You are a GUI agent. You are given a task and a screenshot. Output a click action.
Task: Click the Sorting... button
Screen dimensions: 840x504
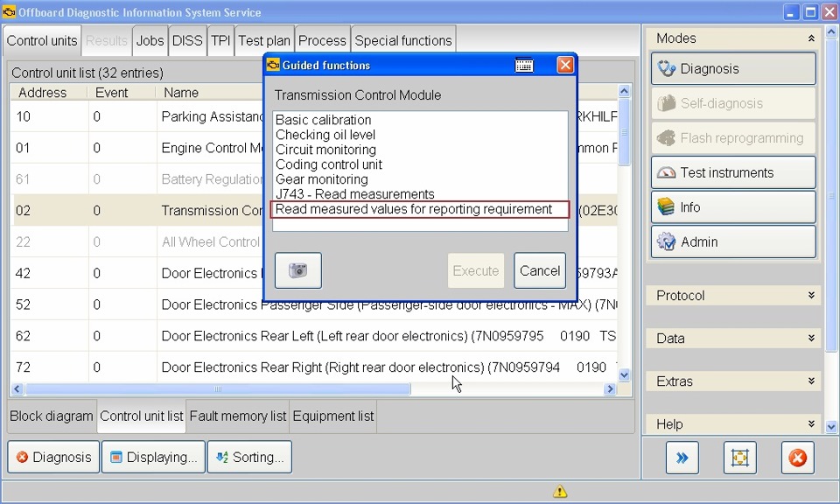[249, 457]
